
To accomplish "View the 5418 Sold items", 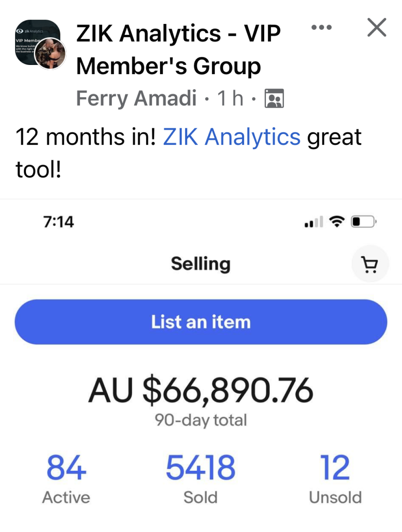I will [201, 479].
